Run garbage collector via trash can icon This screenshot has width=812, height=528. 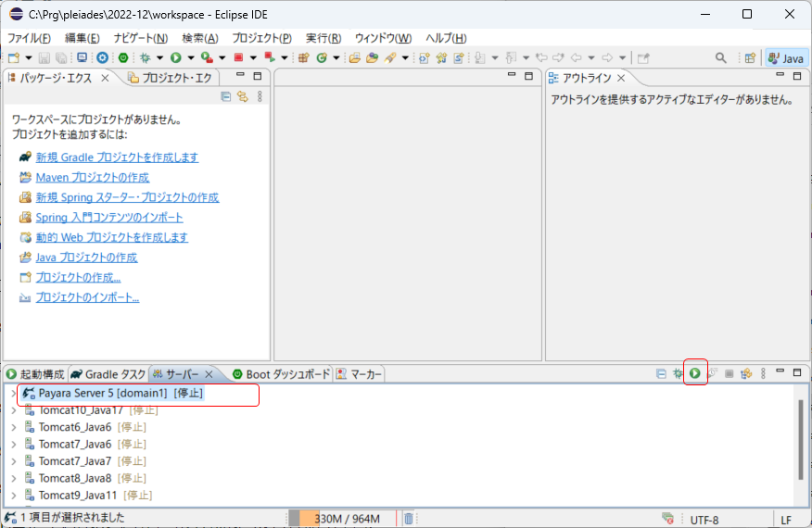pos(408,518)
